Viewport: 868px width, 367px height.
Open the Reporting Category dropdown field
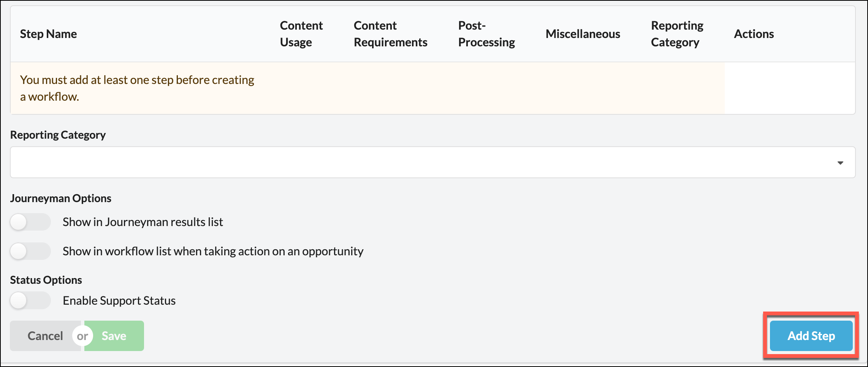(x=418, y=162)
